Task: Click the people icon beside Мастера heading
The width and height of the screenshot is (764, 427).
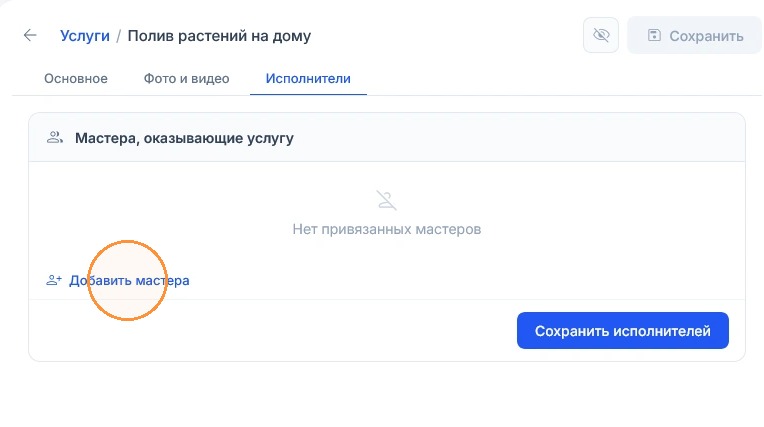Action: click(55, 137)
